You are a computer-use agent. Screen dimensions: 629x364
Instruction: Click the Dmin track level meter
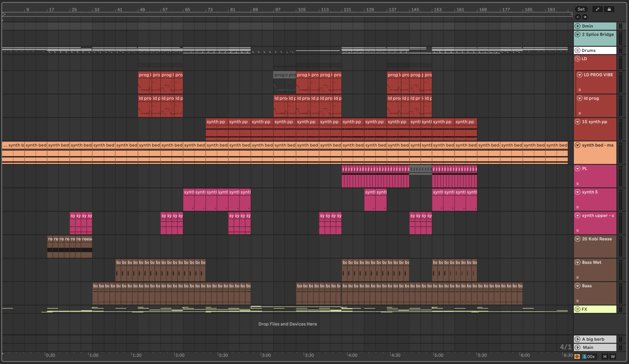click(x=620, y=26)
